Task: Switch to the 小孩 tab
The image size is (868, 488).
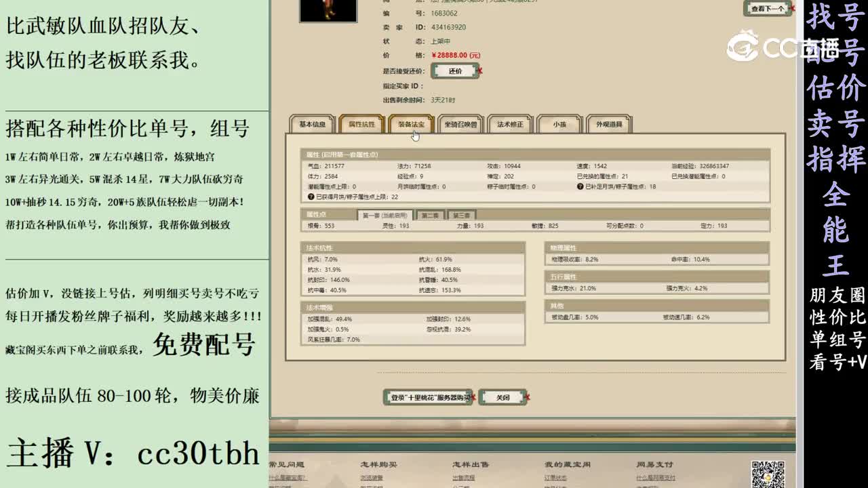Action: (x=559, y=125)
